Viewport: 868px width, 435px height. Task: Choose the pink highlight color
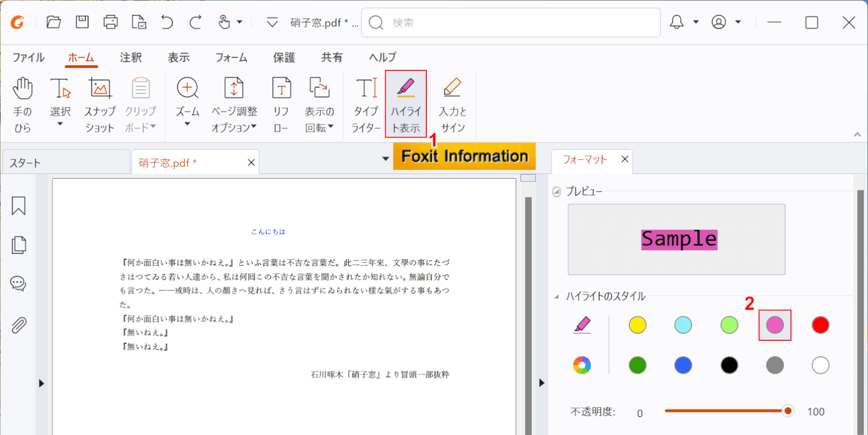pyautogui.click(x=774, y=325)
